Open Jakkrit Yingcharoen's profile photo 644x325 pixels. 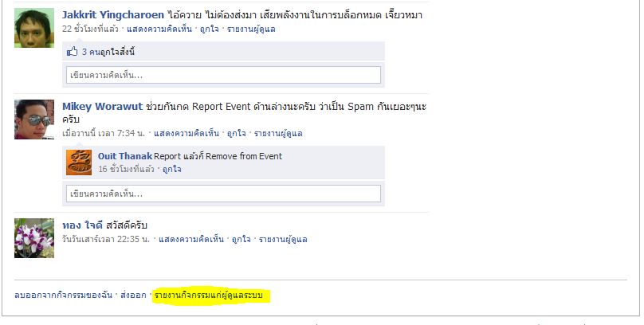coord(34,28)
